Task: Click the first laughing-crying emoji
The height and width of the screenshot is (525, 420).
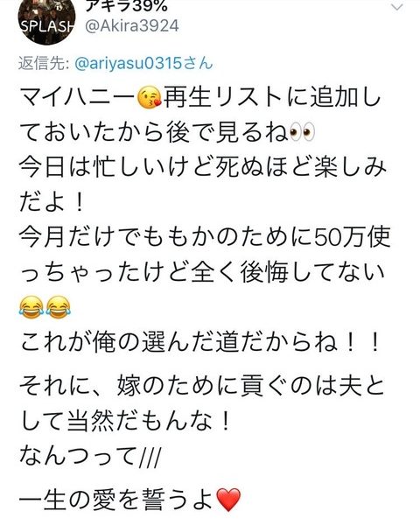Action: point(31,307)
